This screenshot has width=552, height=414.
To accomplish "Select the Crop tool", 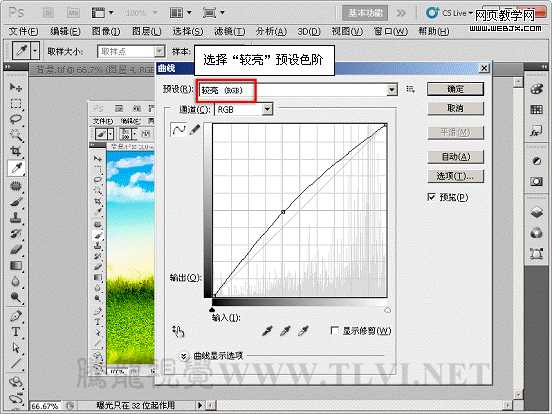I will coord(16,151).
